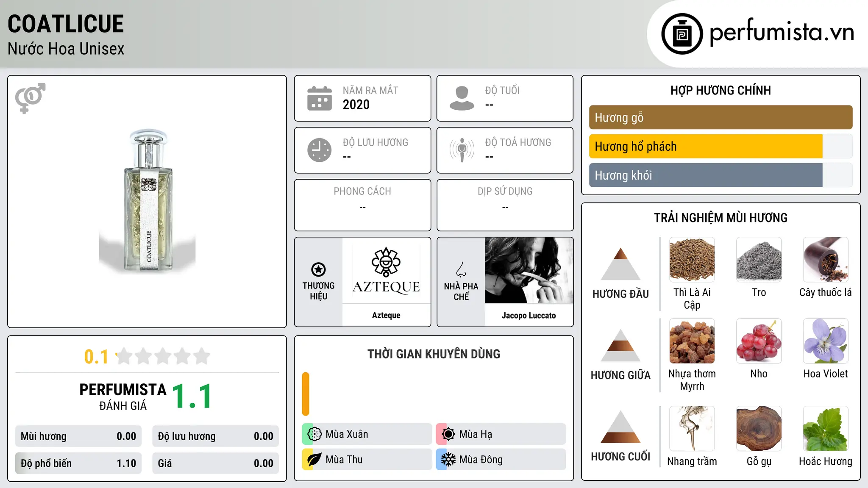This screenshot has width=868, height=488.
Task: Open the Thì Là Ai Cập note image
Action: point(692,260)
